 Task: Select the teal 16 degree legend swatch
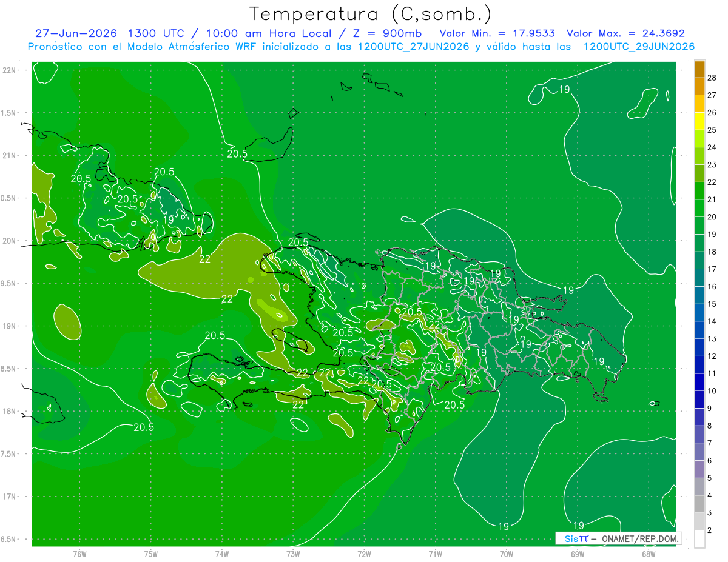699,278
